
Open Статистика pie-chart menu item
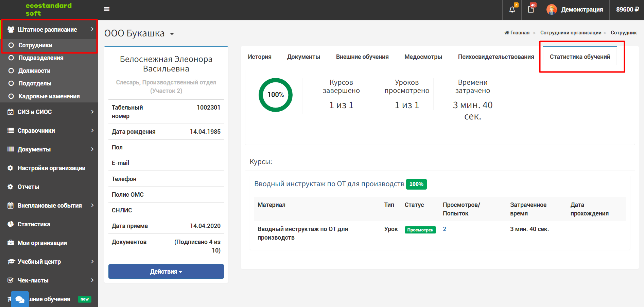click(x=34, y=224)
